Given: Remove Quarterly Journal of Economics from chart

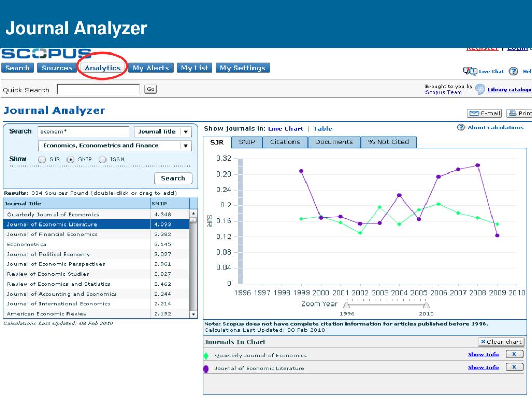Looking at the screenshot, I should (514, 354).
